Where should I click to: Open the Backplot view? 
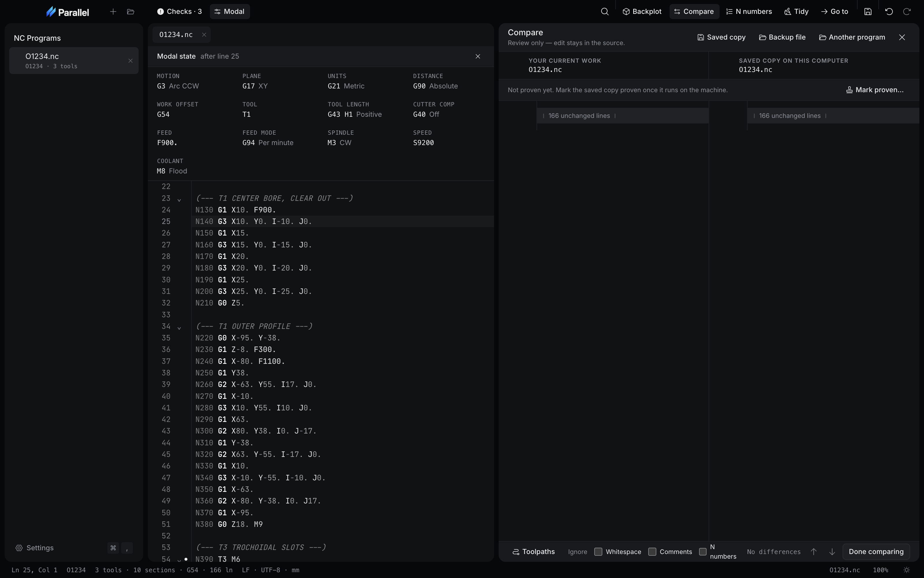(x=642, y=12)
